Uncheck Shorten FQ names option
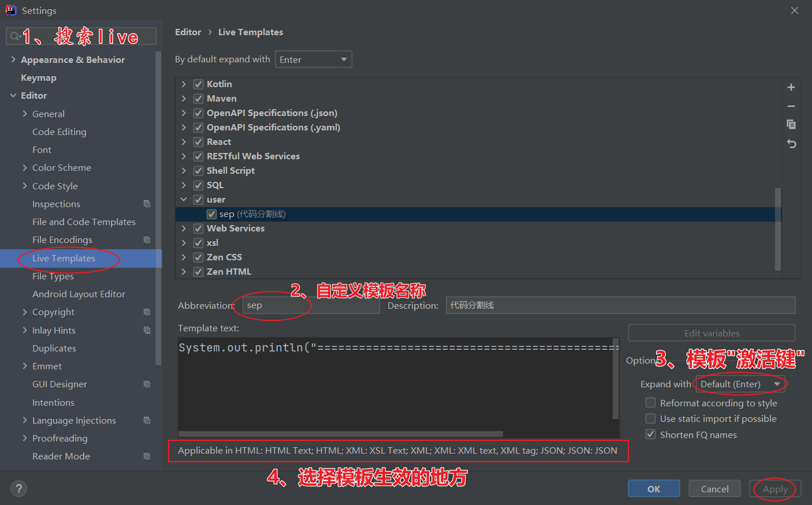The image size is (812, 505). pos(650,434)
